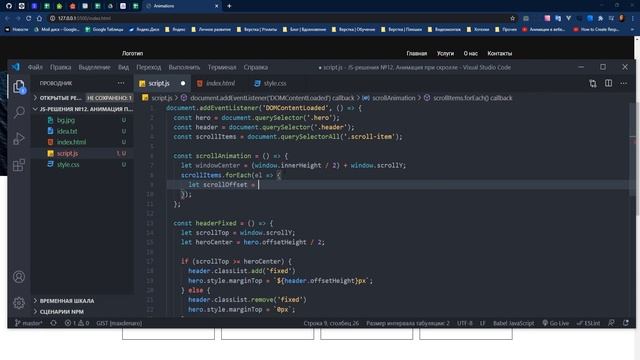Viewport: 640px width, 360px height.
Task: Open errors and warnings counter in status bar
Action: click(76, 323)
